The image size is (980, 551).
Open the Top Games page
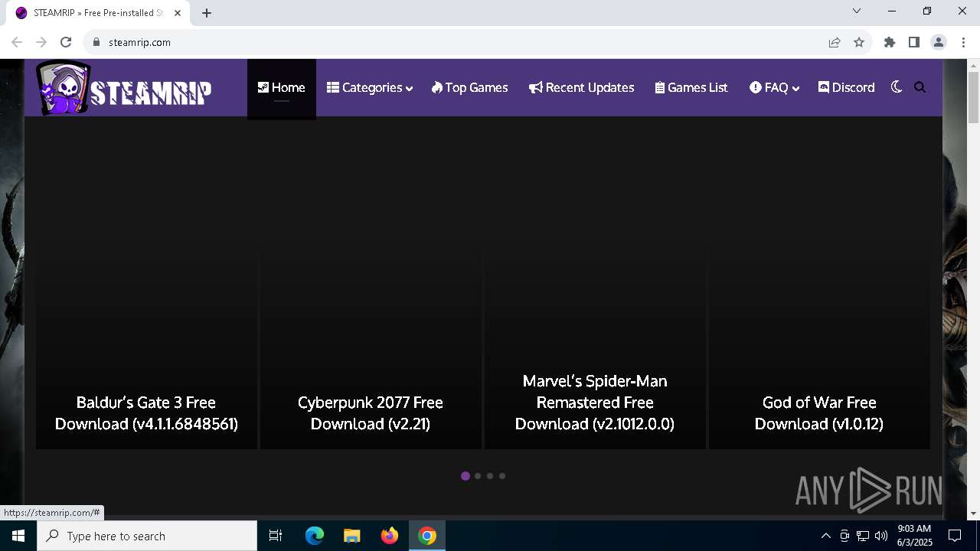click(469, 87)
